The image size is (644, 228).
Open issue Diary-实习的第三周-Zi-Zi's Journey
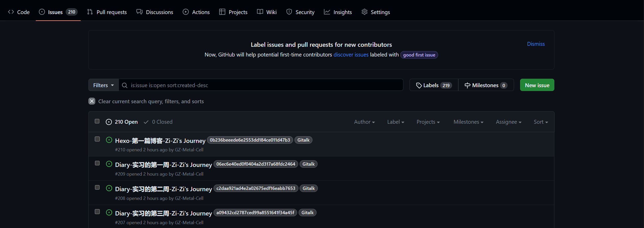(x=163, y=213)
